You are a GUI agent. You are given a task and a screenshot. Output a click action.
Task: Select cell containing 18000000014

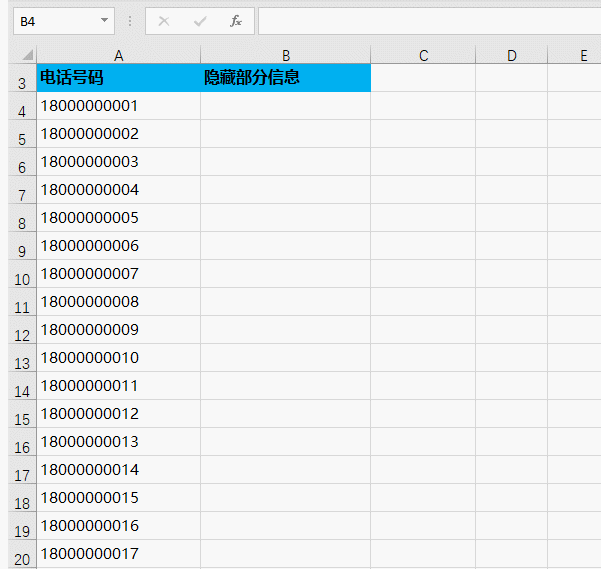tap(118, 469)
